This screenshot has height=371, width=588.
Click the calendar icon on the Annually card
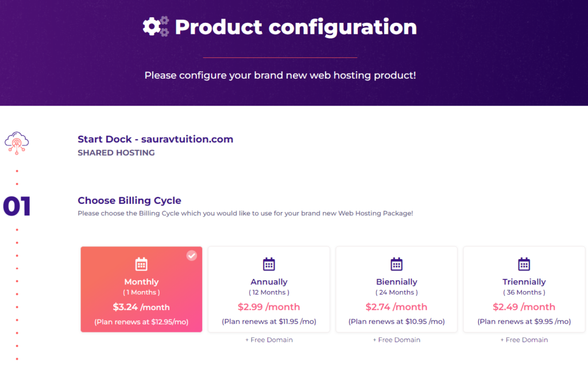click(269, 264)
